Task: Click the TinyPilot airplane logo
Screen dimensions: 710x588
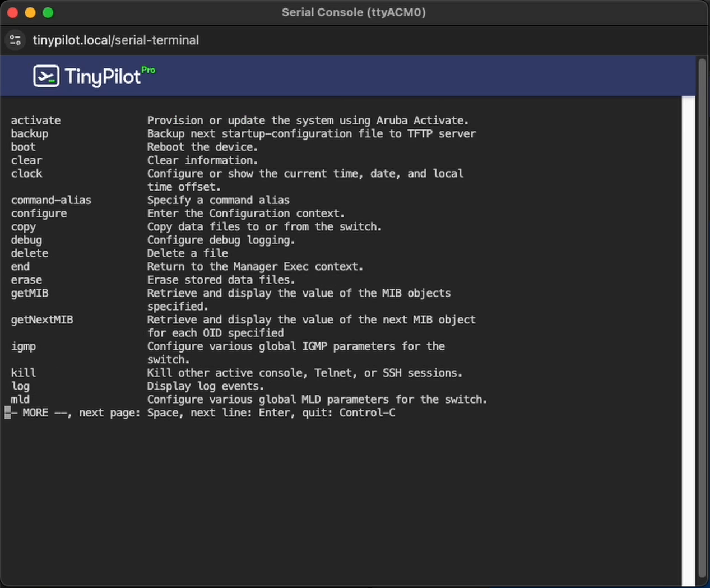Action: [x=45, y=76]
